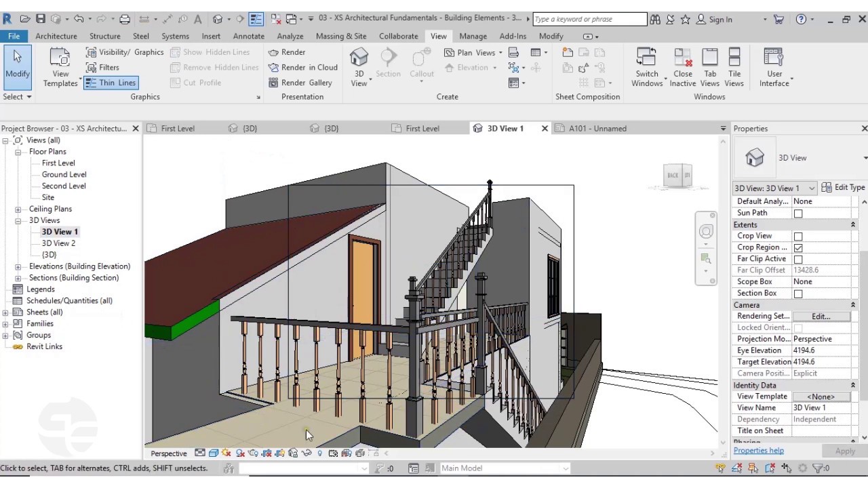Open the File tab

(x=14, y=36)
